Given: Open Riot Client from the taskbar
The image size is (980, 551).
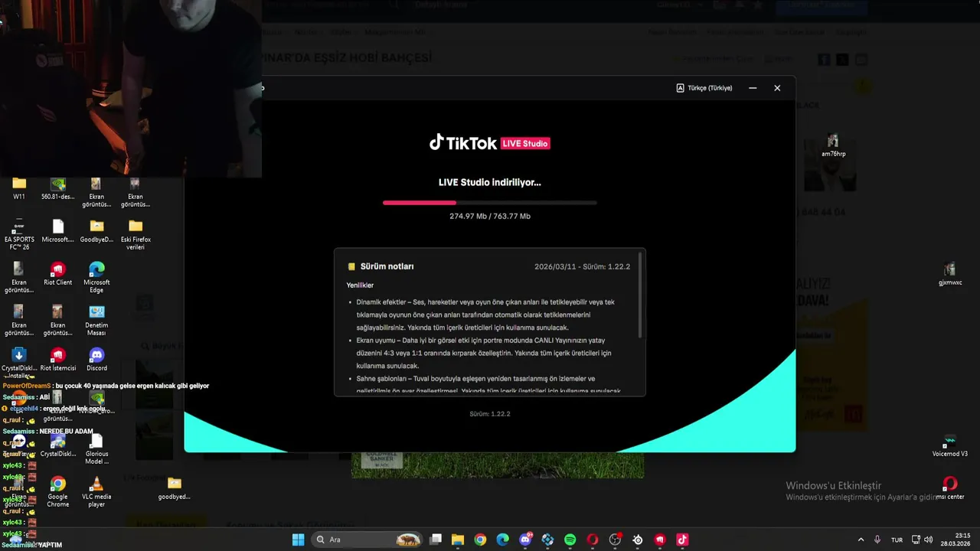Looking at the screenshot, I should coord(660,540).
